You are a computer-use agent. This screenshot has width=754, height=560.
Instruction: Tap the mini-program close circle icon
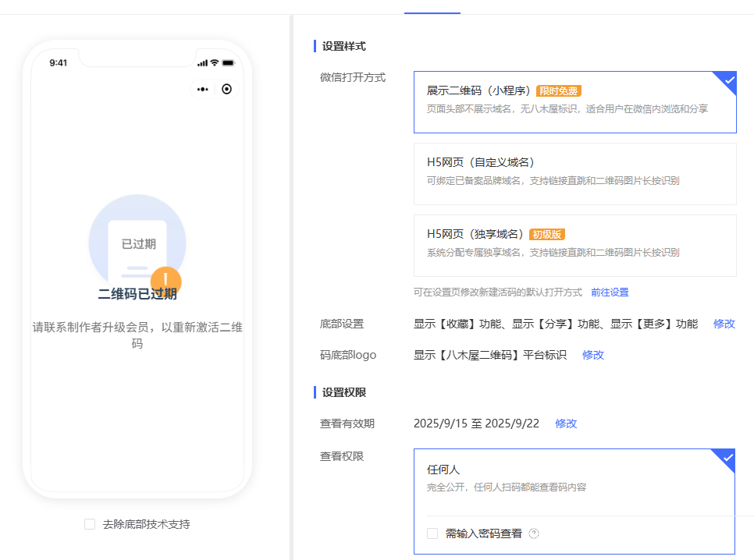coord(226,90)
